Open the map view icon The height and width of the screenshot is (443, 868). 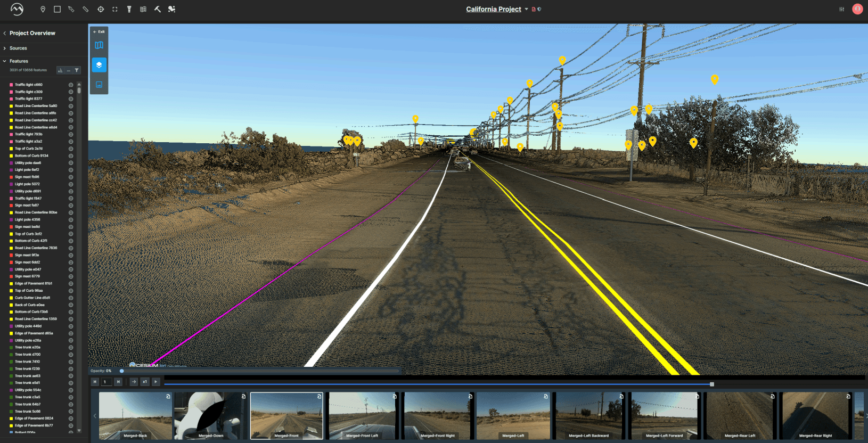tap(99, 45)
